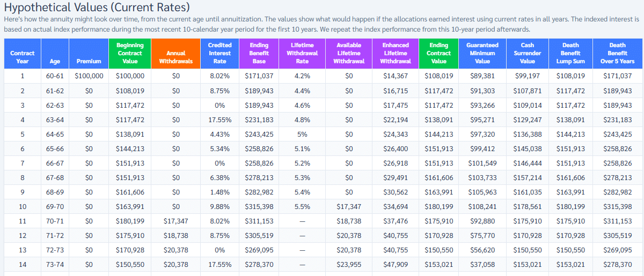
Task: Select the green Beginning Contract Value header
Action: 130,53
